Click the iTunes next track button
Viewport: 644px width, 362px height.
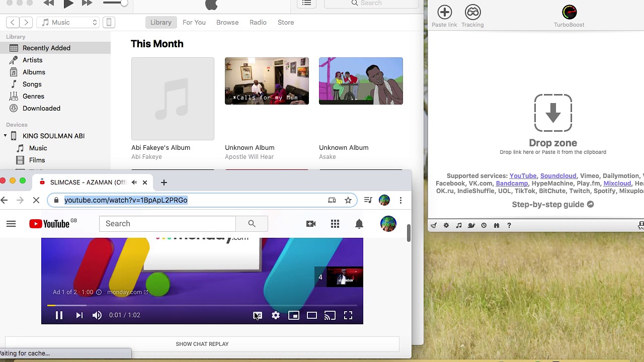tap(87, 3)
